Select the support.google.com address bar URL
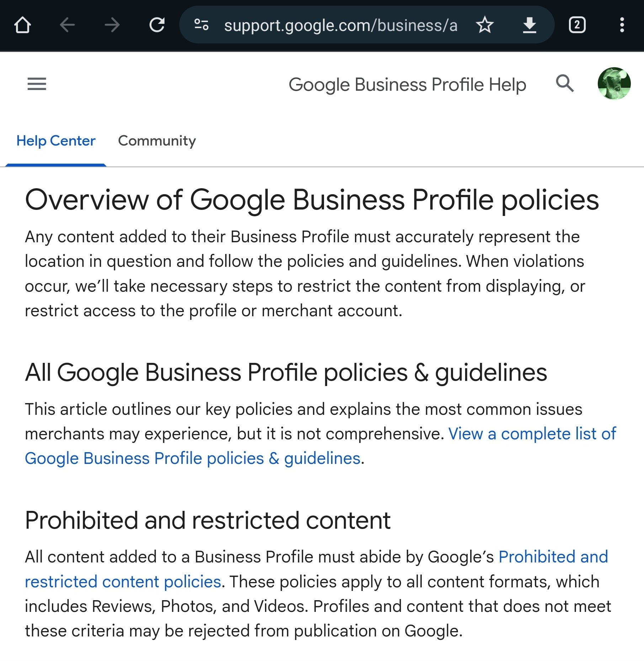The image size is (644, 661). click(x=341, y=25)
